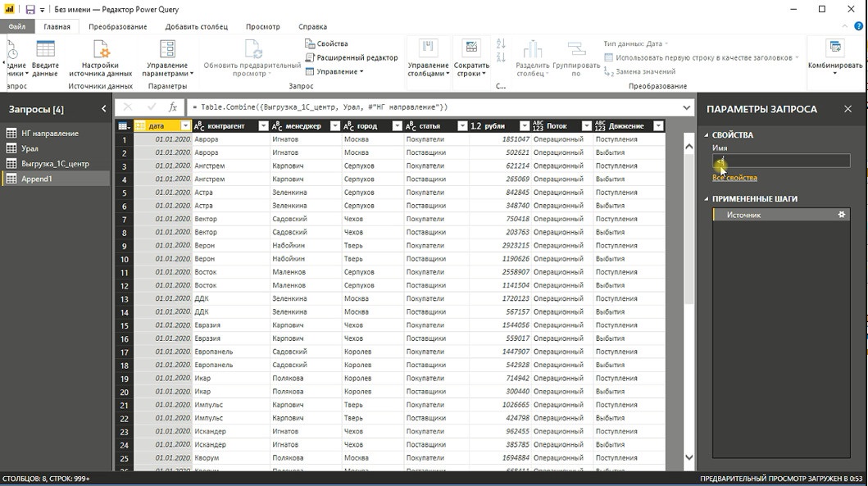Switch to the Просмотр tab

pos(263,26)
